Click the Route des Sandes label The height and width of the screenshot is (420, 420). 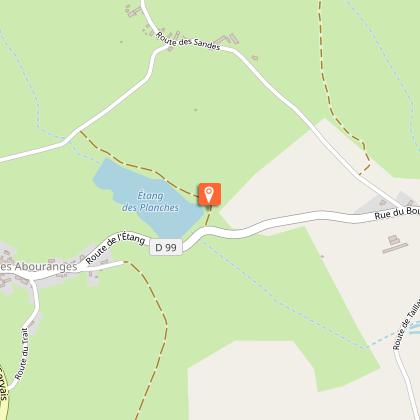click(188, 41)
